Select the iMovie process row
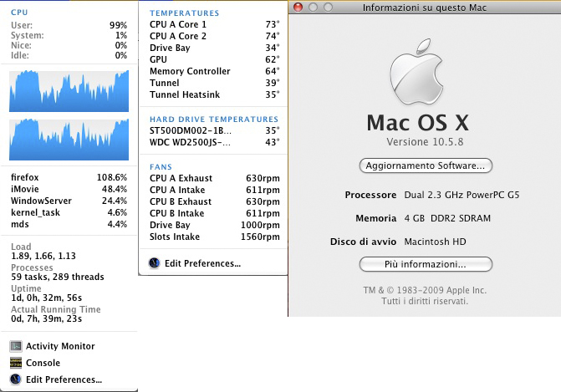 coord(69,189)
